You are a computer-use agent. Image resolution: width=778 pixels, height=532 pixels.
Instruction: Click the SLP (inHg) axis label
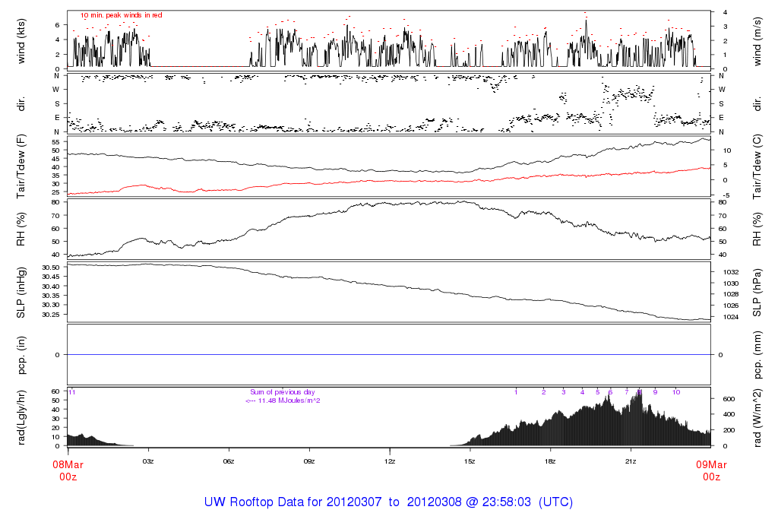click(21, 293)
